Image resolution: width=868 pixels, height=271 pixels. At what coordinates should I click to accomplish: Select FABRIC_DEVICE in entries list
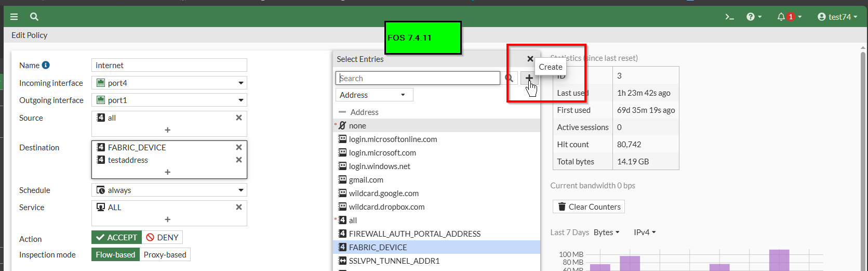pos(436,247)
